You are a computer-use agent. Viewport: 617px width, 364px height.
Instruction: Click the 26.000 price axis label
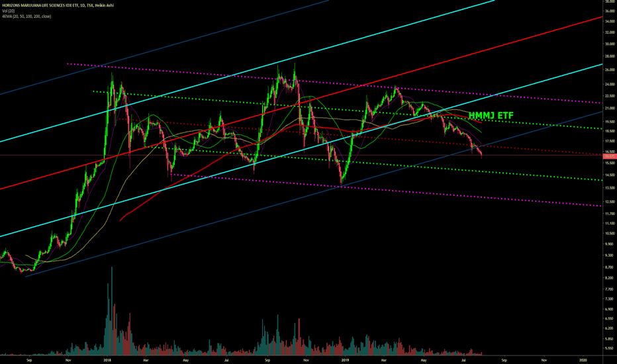(610, 69)
